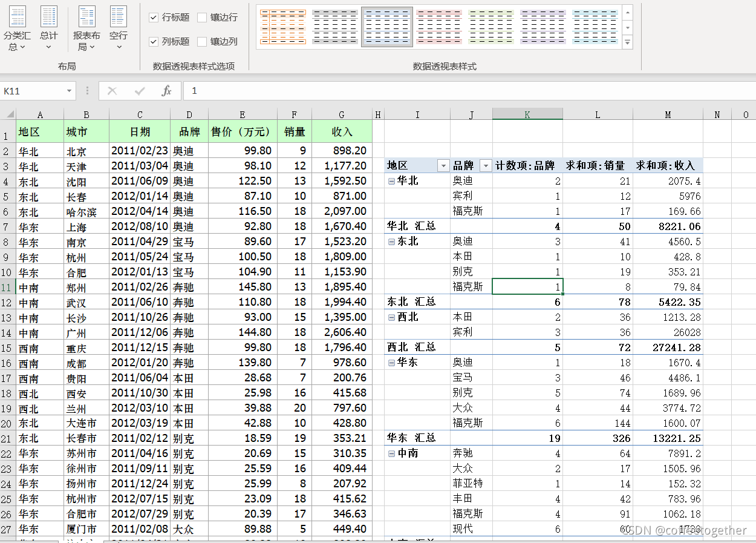This screenshot has height=543, width=756.
Task: Click the Name Box showing K11
Action: pos(32,91)
